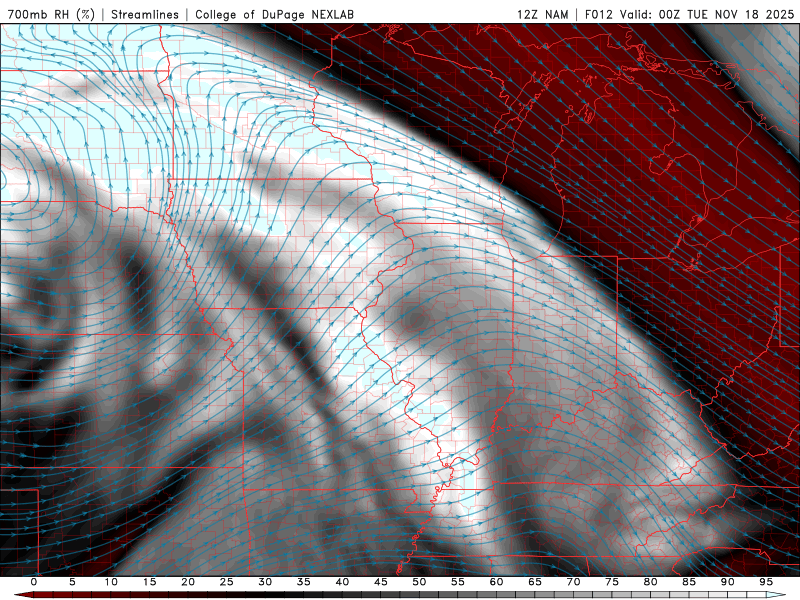
Task: Select the "Streamlines" header label
Action: [x=145, y=14]
